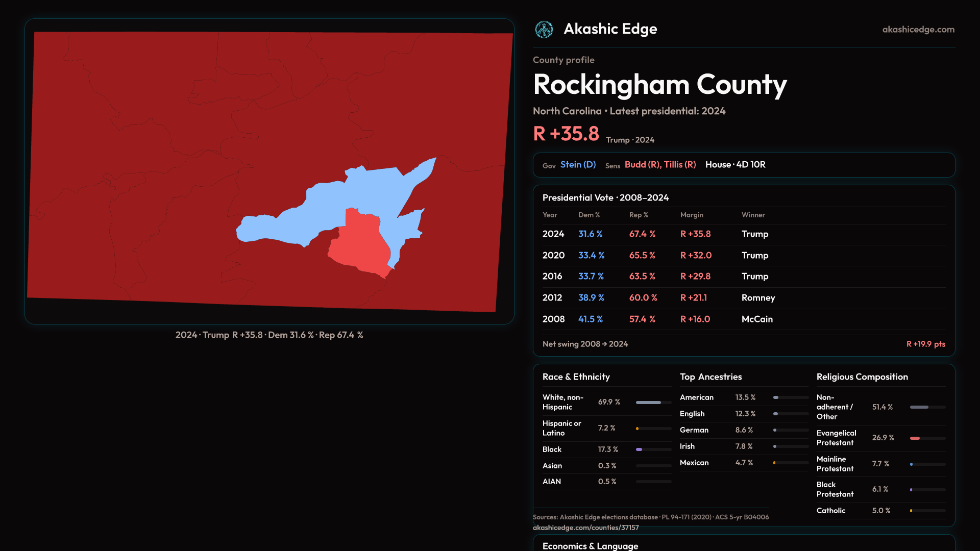This screenshot has height=551, width=980.
Task: Click the R +35.8 headline margin
Action: (566, 134)
